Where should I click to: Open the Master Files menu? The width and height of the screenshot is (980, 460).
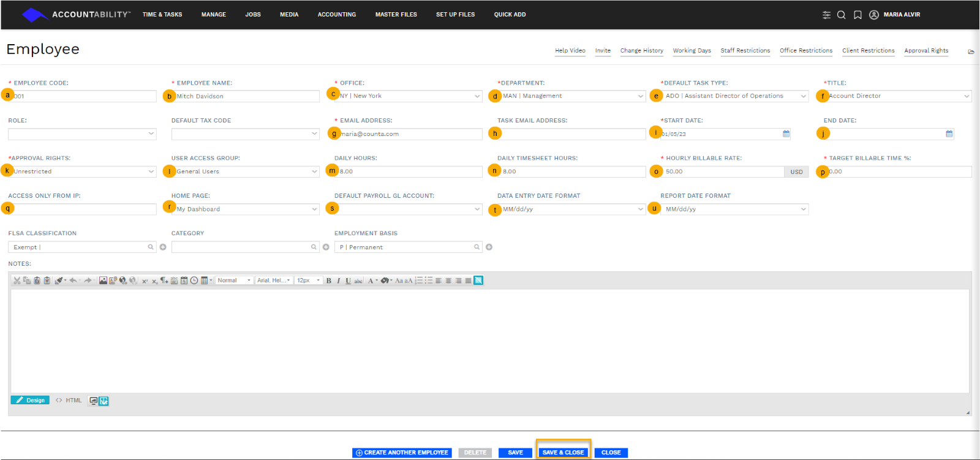[396, 15]
